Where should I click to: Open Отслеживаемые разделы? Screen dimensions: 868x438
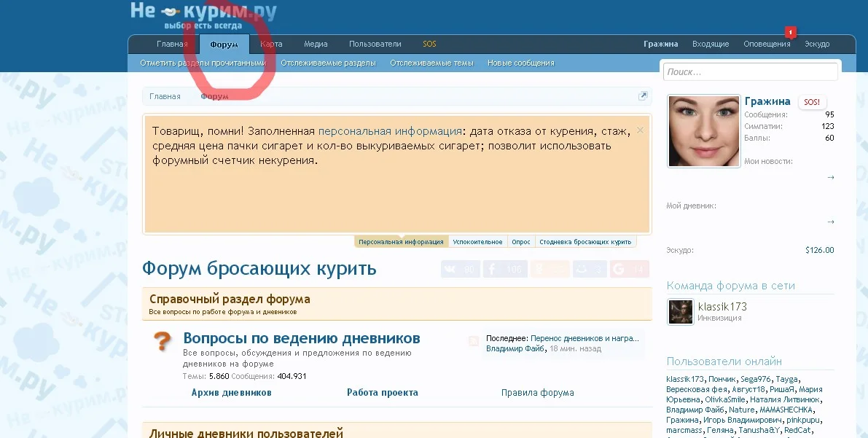[x=328, y=63]
